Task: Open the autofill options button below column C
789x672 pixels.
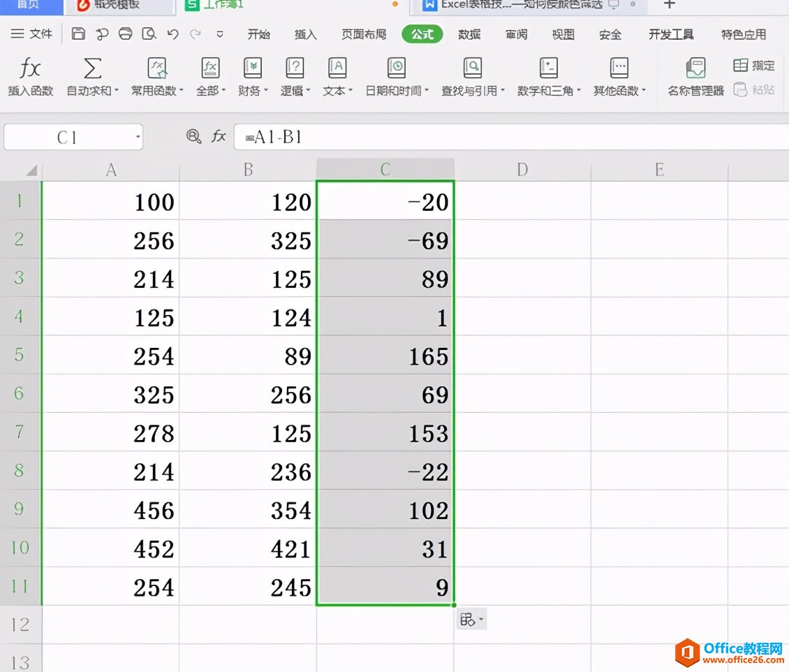Action: 471,620
